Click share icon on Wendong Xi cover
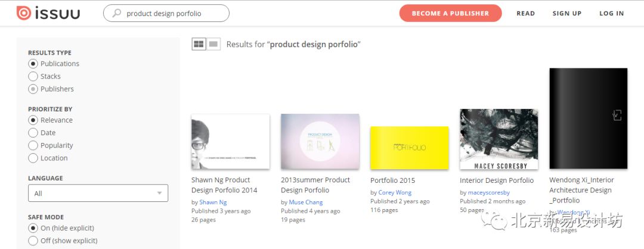 (x=617, y=116)
